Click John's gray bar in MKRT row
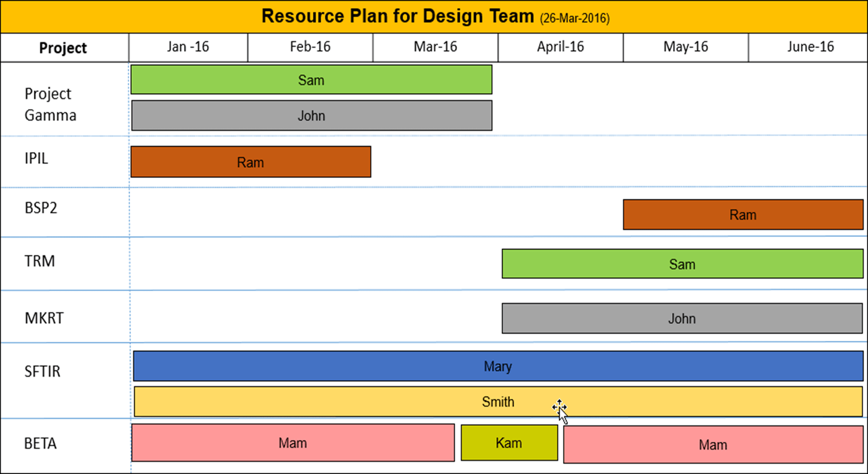The image size is (868, 474). (681, 319)
